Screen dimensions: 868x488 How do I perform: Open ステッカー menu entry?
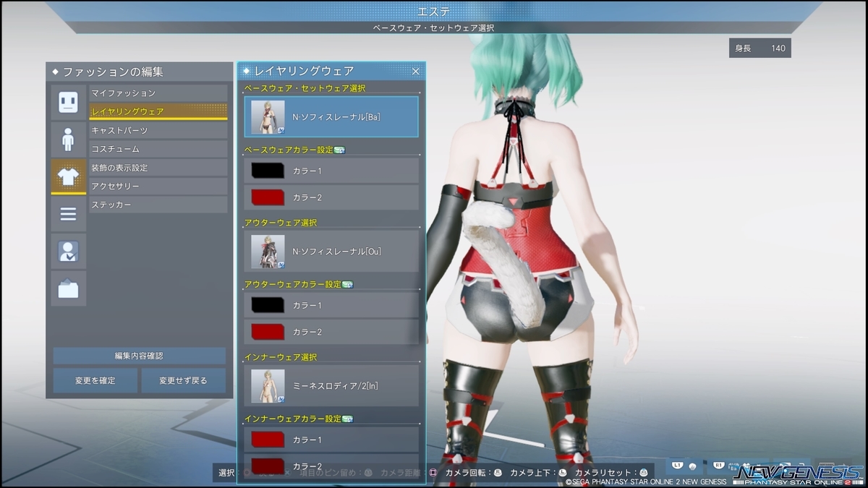coord(158,205)
